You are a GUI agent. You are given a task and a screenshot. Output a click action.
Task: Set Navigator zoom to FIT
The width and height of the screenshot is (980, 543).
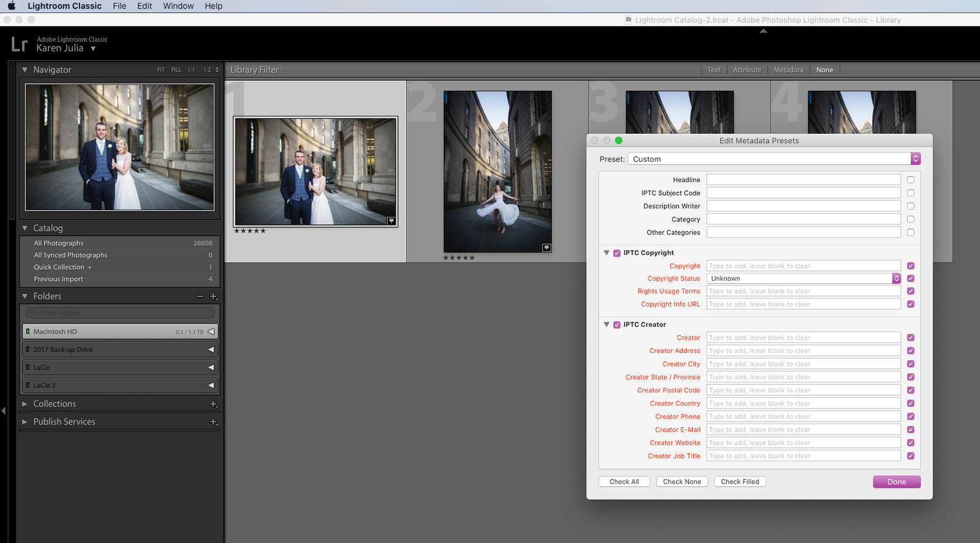click(x=161, y=70)
